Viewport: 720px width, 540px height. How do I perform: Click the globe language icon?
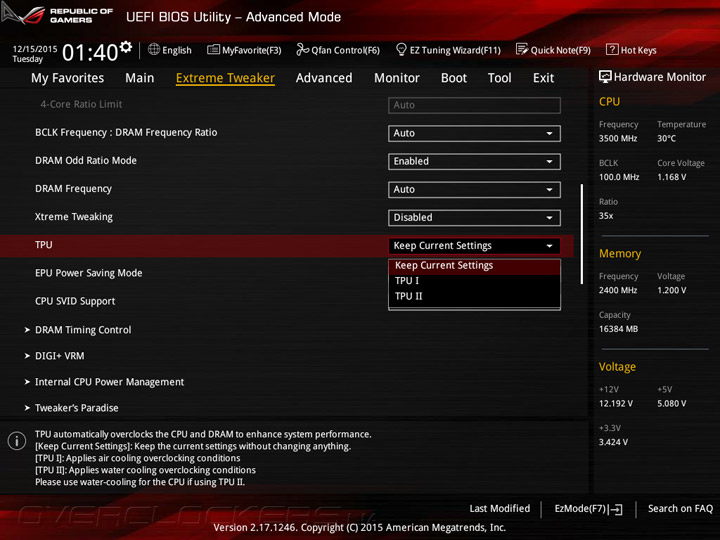[154, 49]
